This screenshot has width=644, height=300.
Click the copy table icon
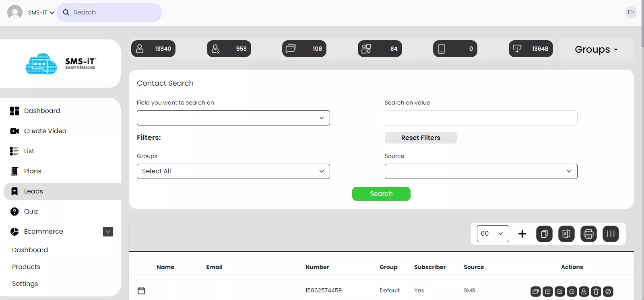(x=544, y=234)
